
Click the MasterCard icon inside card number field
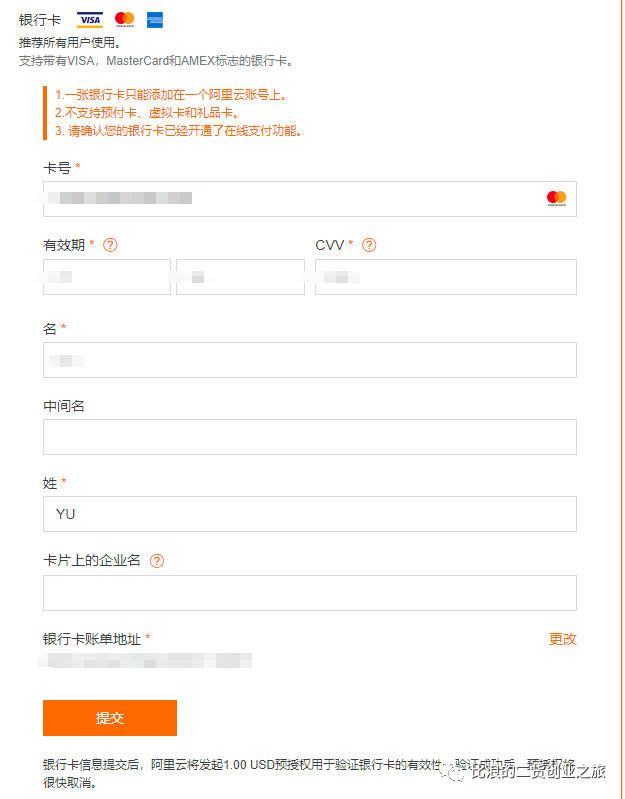tap(556, 198)
